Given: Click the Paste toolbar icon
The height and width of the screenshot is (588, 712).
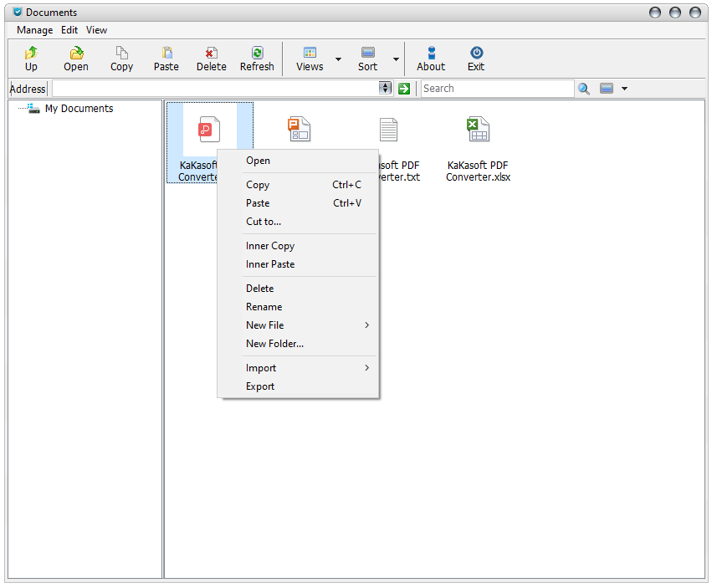Looking at the screenshot, I should tap(166, 53).
